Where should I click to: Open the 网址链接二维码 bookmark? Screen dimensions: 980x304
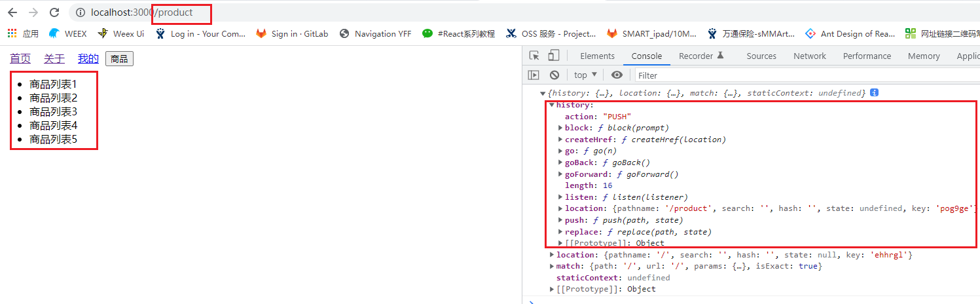tap(942, 33)
